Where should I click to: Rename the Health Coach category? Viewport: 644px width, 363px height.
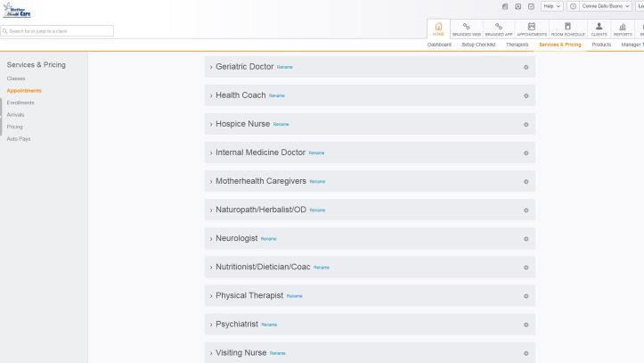[x=277, y=95]
